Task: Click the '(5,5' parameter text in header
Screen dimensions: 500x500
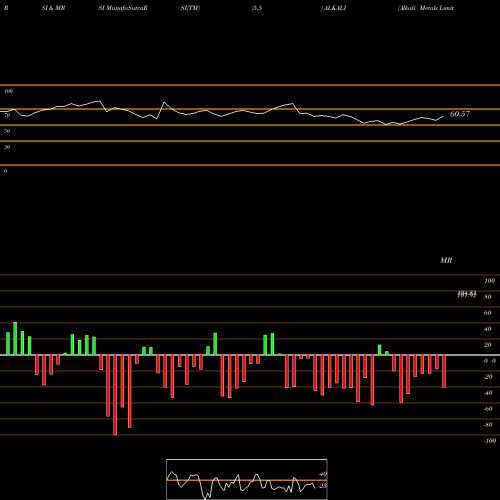Action: coord(257,8)
